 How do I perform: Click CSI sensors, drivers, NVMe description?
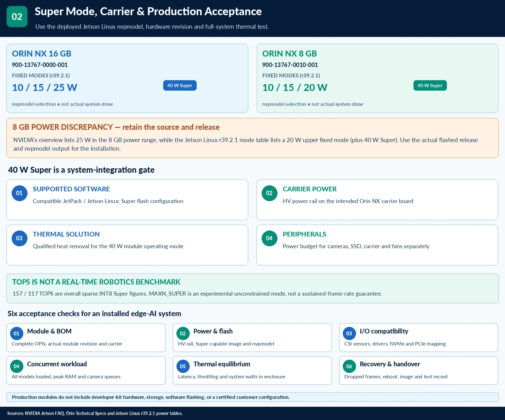(x=395, y=344)
